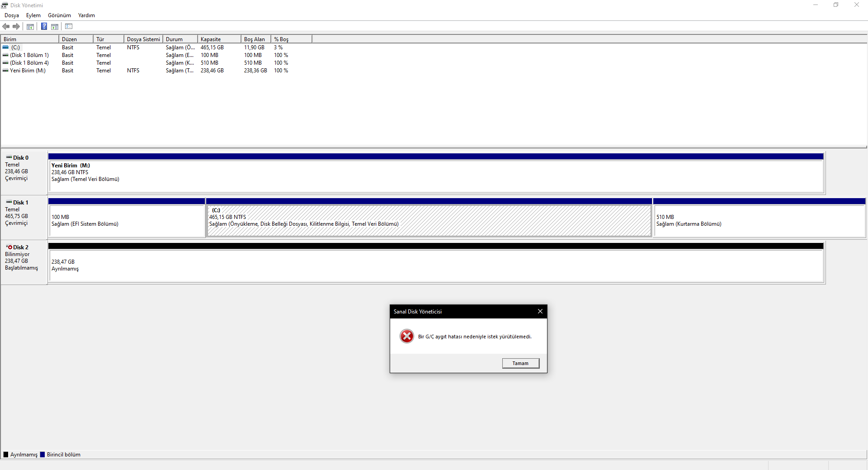This screenshot has width=868, height=470.
Task: Close the Sanal Disk Yöneticisi dialog
Action: pyautogui.click(x=540, y=311)
